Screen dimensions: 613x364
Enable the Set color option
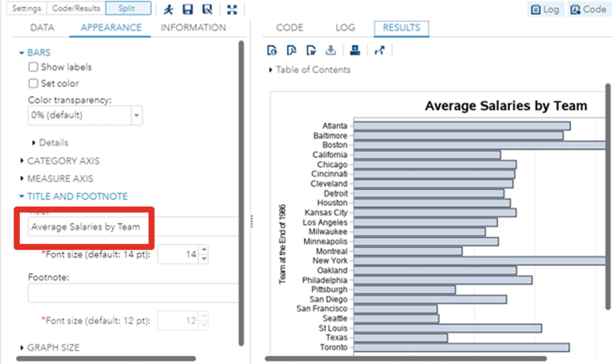[33, 83]
